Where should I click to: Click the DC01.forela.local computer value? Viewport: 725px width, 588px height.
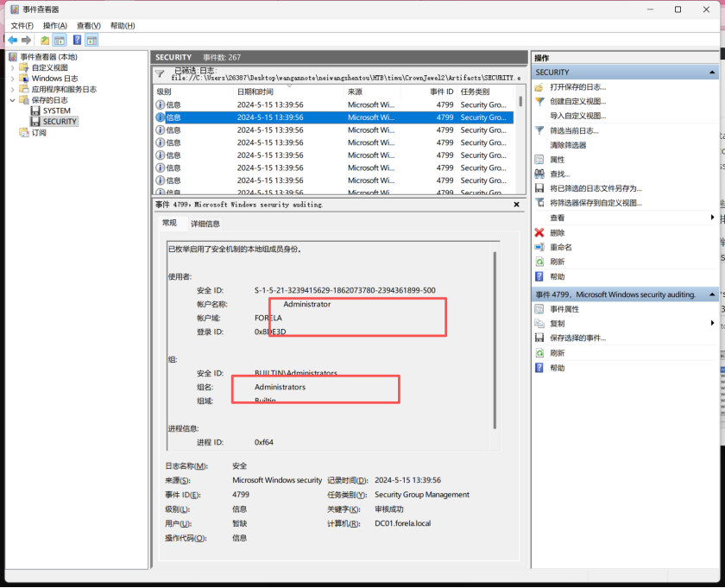pyautogui.click(x=403, y=523)
